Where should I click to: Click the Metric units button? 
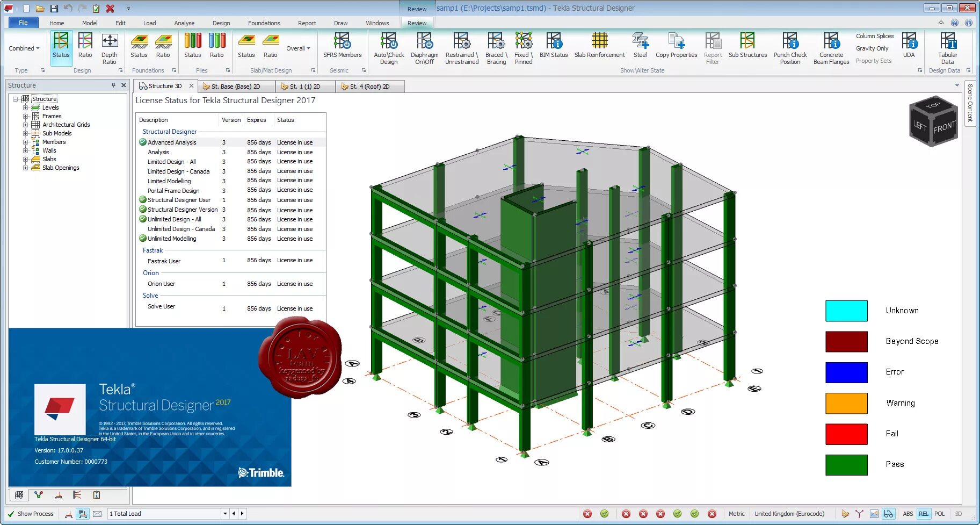(736, 514)
